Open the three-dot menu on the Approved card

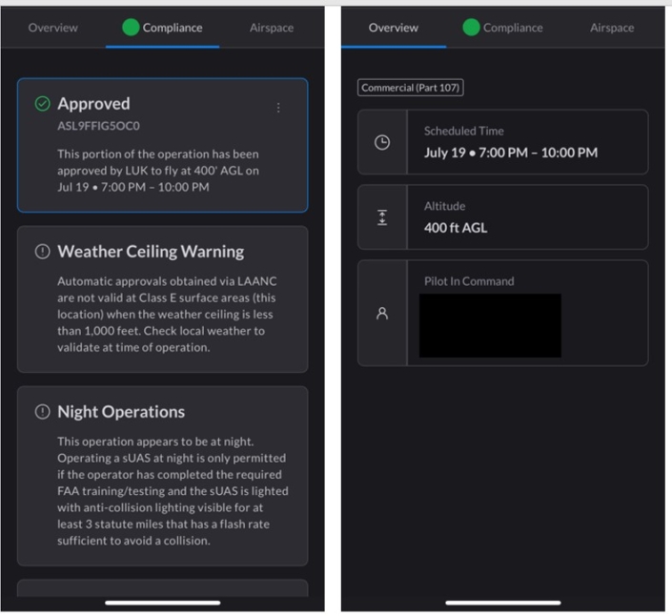point(278,108)
